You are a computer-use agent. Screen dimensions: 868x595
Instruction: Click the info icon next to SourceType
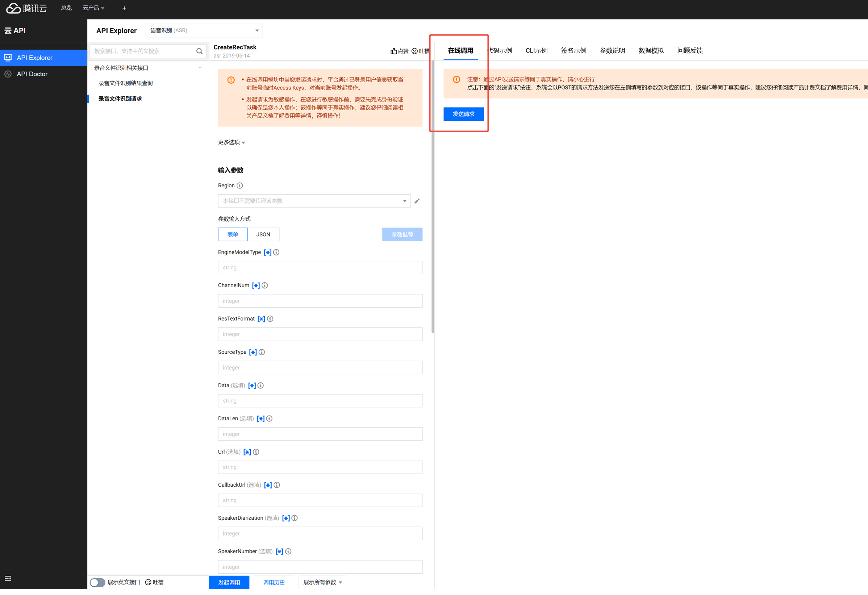click(x=262, y=352)
